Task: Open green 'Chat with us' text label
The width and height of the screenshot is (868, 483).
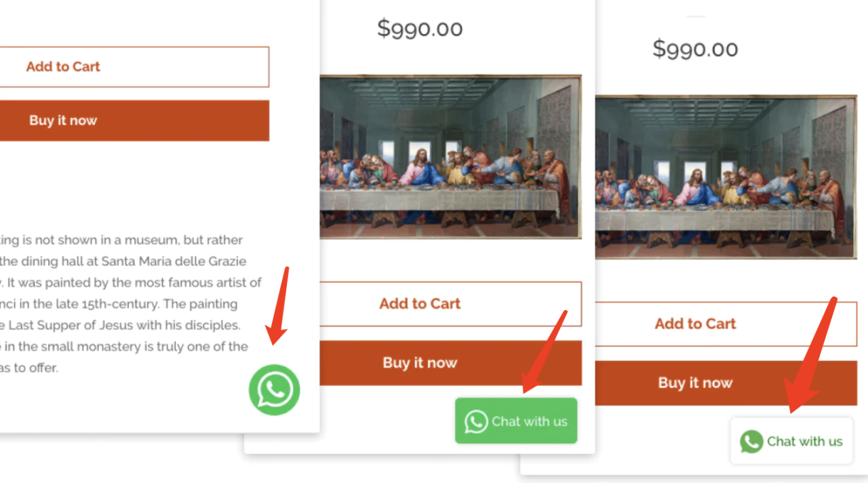Action: pyautogui.click(x=530, y=421)
